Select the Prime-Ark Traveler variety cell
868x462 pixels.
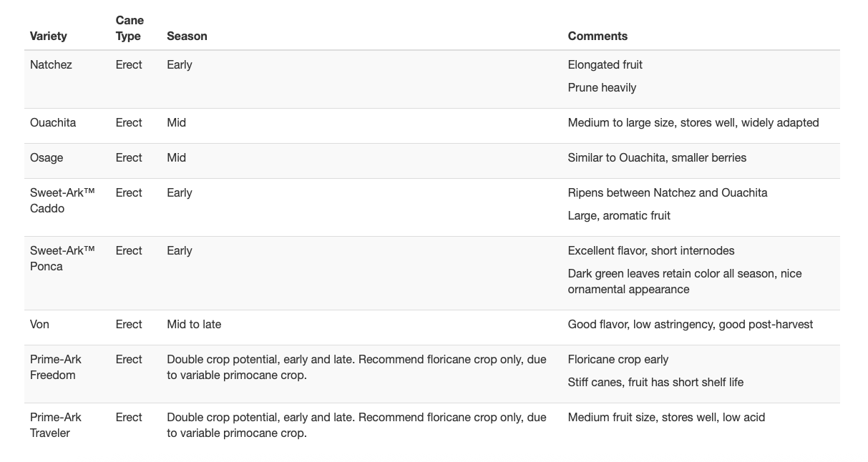[x=56, y=425]
